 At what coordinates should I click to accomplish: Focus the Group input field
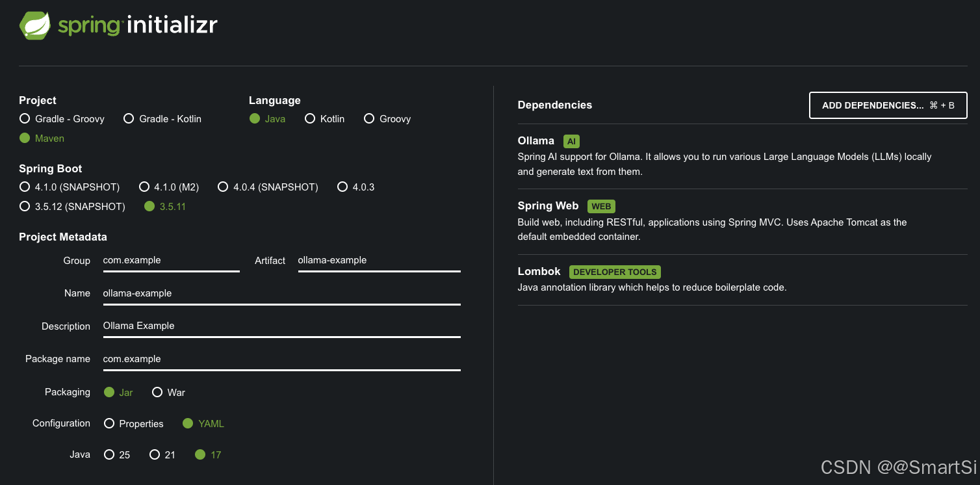[x=171, y=261]
